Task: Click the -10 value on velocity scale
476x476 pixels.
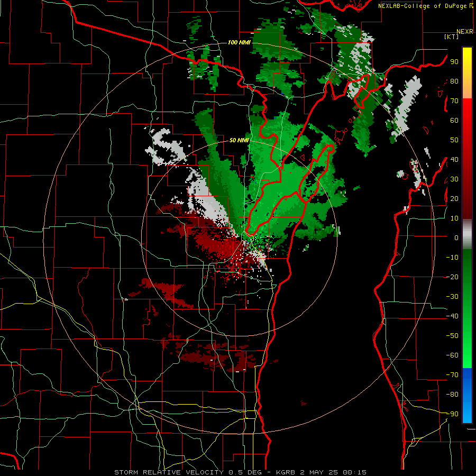Action: (x=452, y=258)
